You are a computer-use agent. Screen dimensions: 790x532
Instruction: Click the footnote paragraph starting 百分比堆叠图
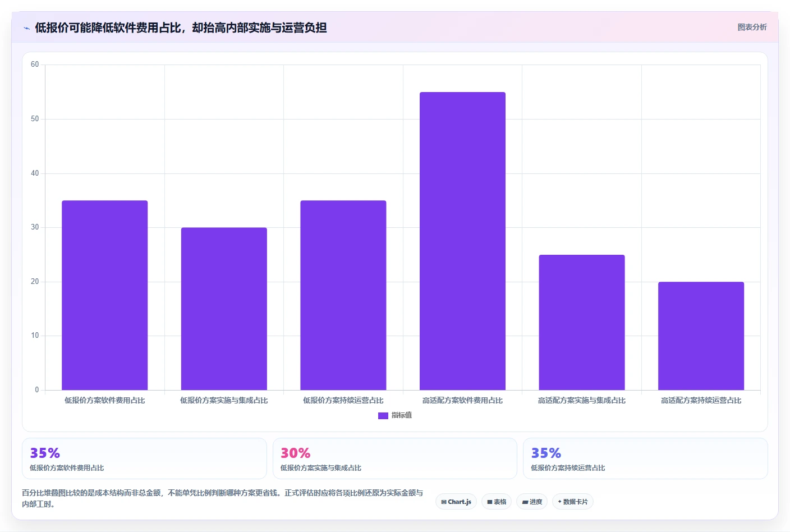click(x=223, y=498)
